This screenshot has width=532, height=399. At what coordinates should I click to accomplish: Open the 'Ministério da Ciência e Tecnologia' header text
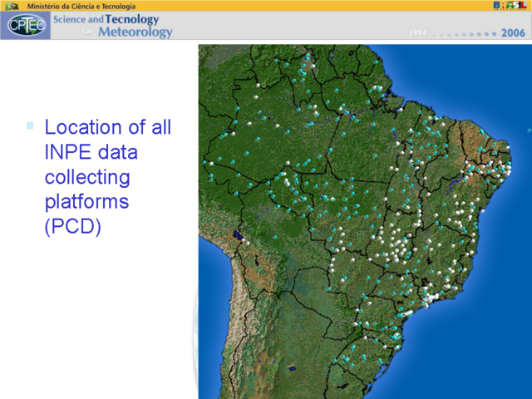pos(76,6)
